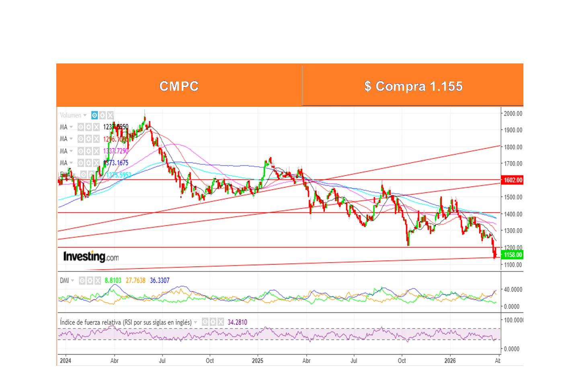
Task: Click the 2025 label on time axis
Action: (257, 361)
